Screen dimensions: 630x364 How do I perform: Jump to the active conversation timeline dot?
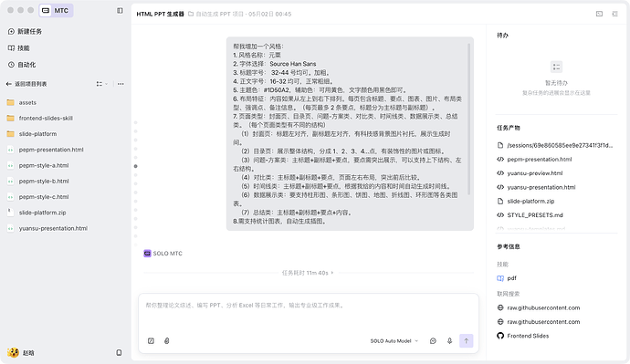coord(136,166)
